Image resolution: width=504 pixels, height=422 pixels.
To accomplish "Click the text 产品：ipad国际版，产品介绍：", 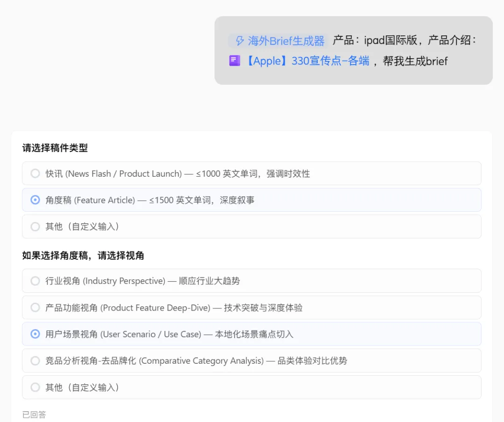I will [x=404, y=41].
